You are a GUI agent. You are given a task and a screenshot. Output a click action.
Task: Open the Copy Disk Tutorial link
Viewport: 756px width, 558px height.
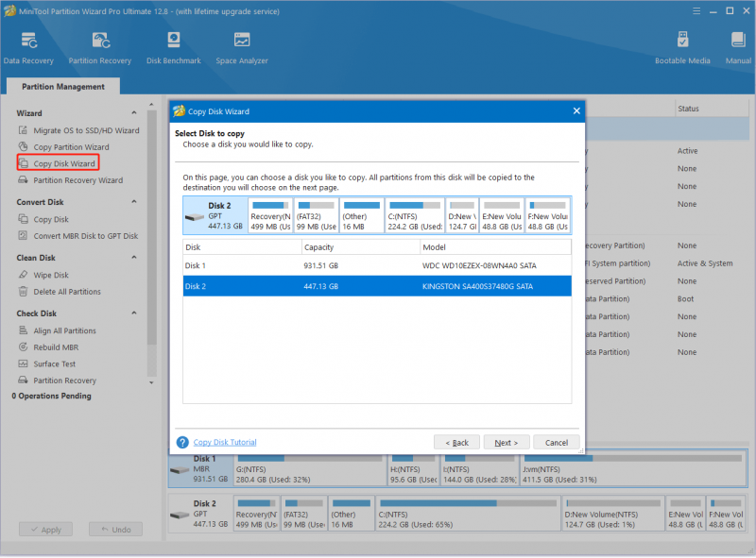point(225,442)
